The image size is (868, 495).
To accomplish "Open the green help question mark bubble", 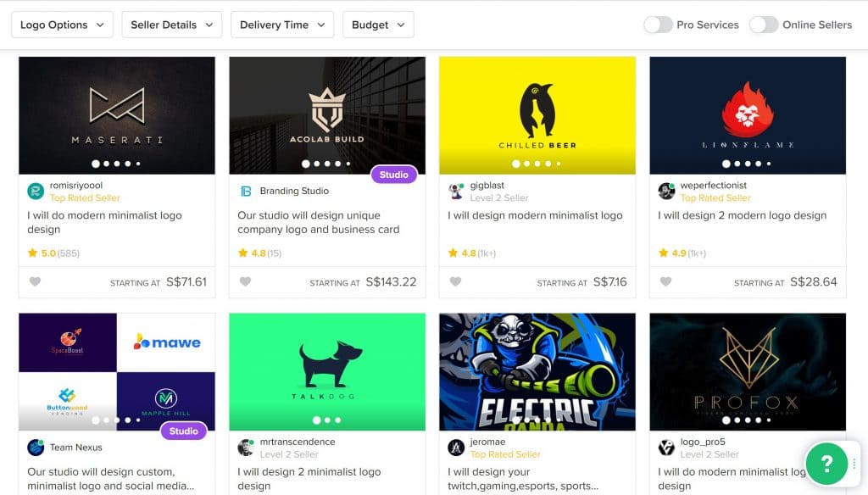I will tap(826, 464).
